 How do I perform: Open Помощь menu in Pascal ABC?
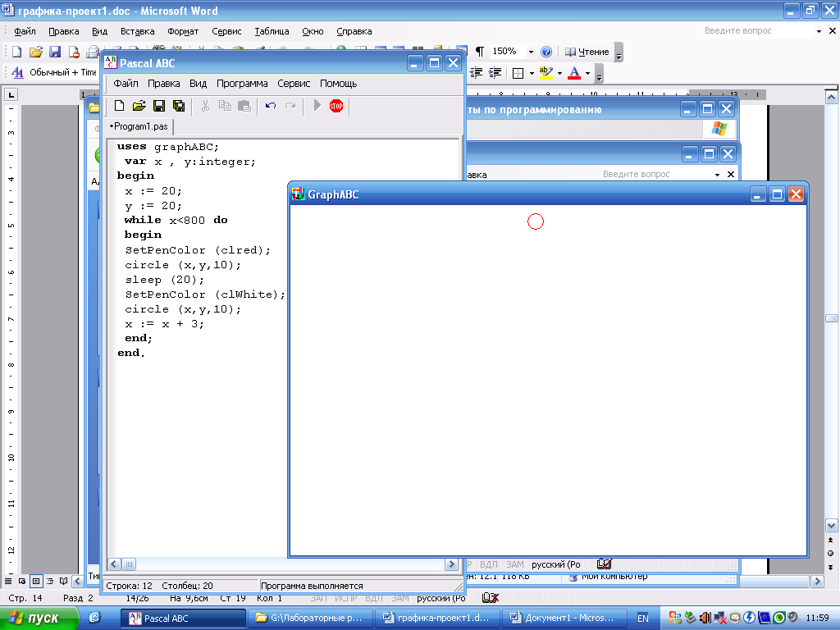339,84
